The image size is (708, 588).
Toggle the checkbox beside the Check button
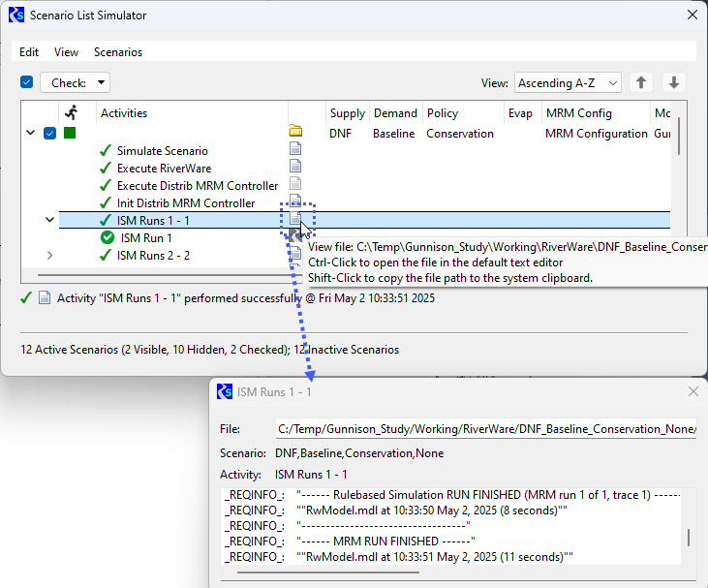pos(27,83)
